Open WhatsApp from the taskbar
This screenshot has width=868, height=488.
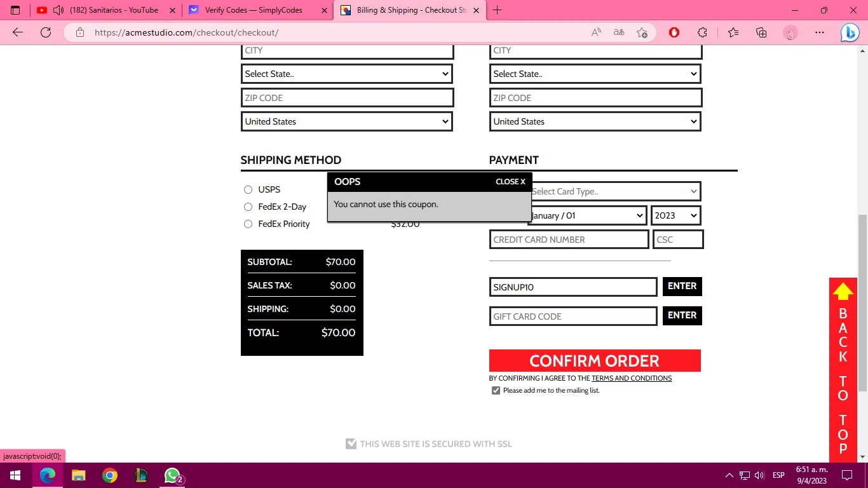172,475
